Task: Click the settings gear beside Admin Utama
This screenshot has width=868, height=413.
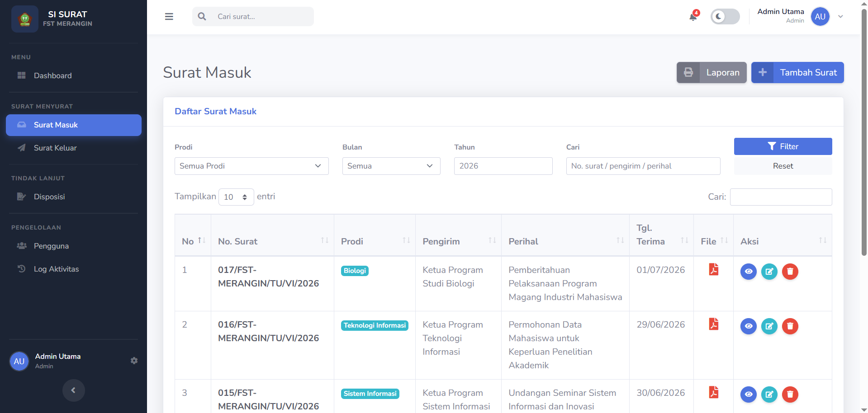Action: (x=134, y=361)
